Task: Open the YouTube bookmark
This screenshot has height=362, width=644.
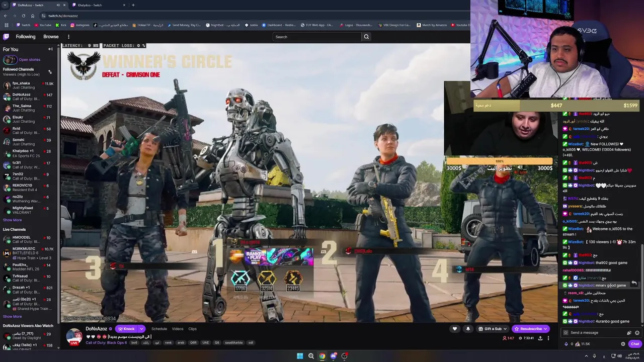Action: click(x=42, y=25)
